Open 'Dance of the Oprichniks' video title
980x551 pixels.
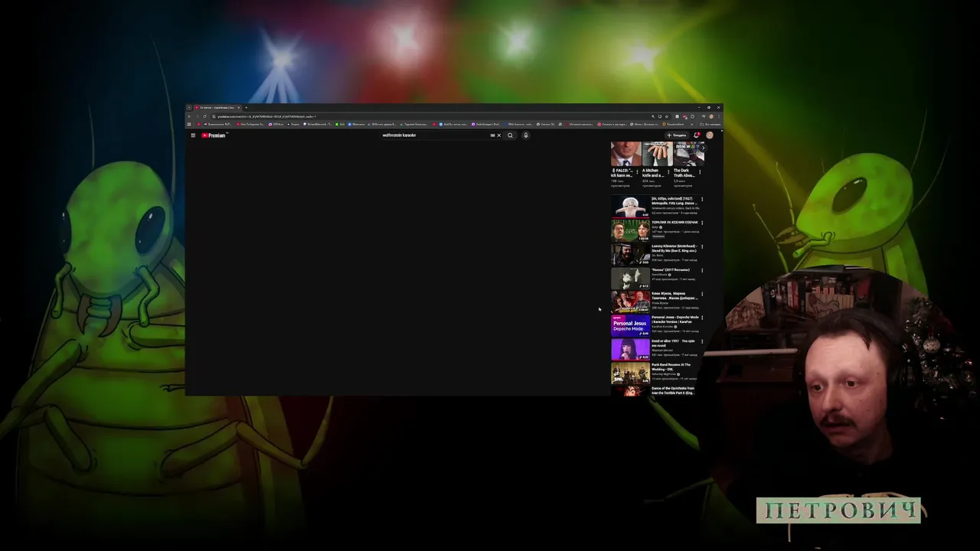(674, 391)
